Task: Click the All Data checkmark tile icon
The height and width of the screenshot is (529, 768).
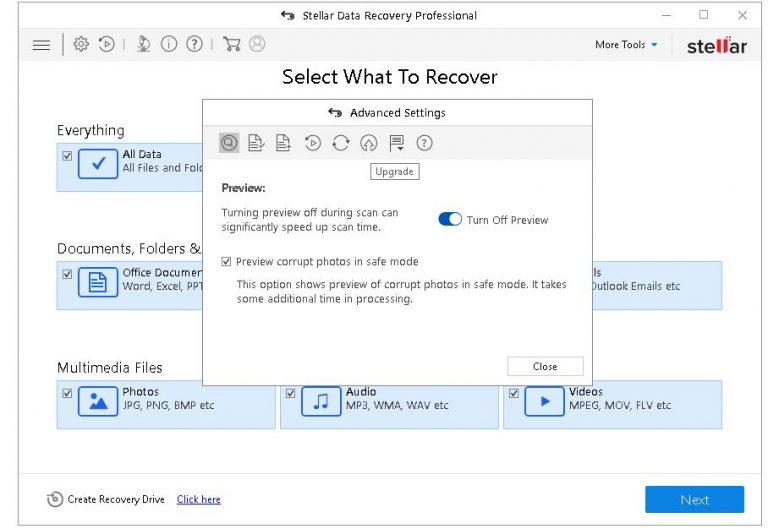Action: tap(98, 164)
